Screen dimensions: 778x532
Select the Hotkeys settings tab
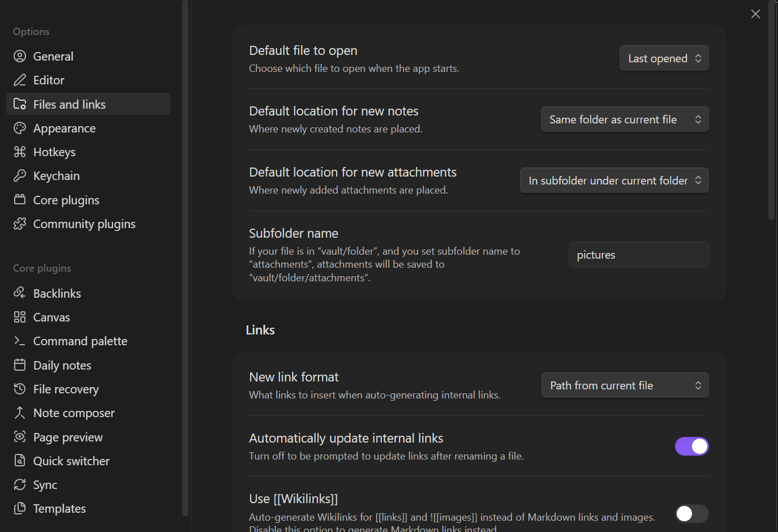(88, 152)
